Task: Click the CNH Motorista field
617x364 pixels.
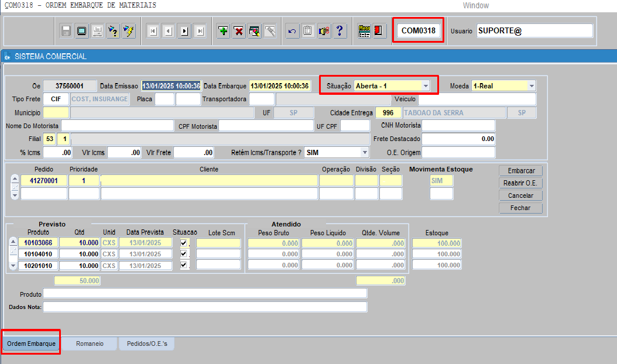Action: point(458,126)
